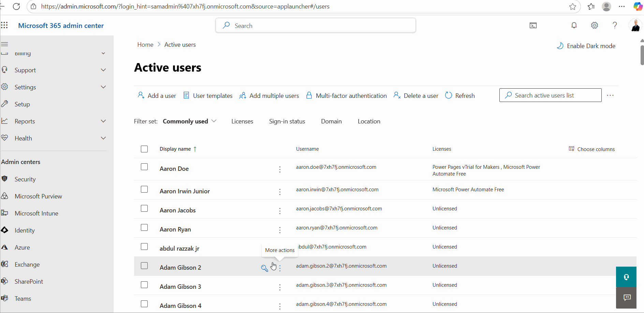This screenshot has height=313, width=644.
Task: Open Cloud Shell icon in header
Action: [533, 26]
